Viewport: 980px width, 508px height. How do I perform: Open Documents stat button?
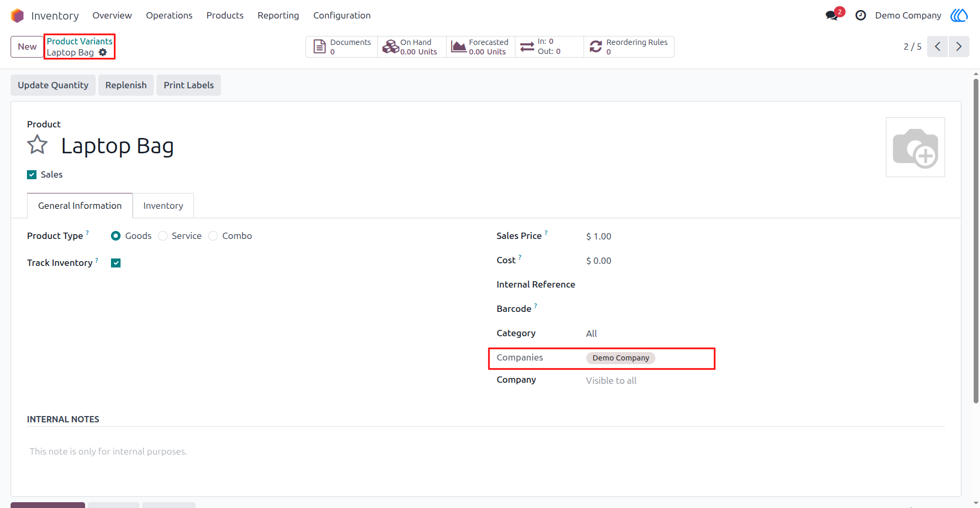[342, 47]
